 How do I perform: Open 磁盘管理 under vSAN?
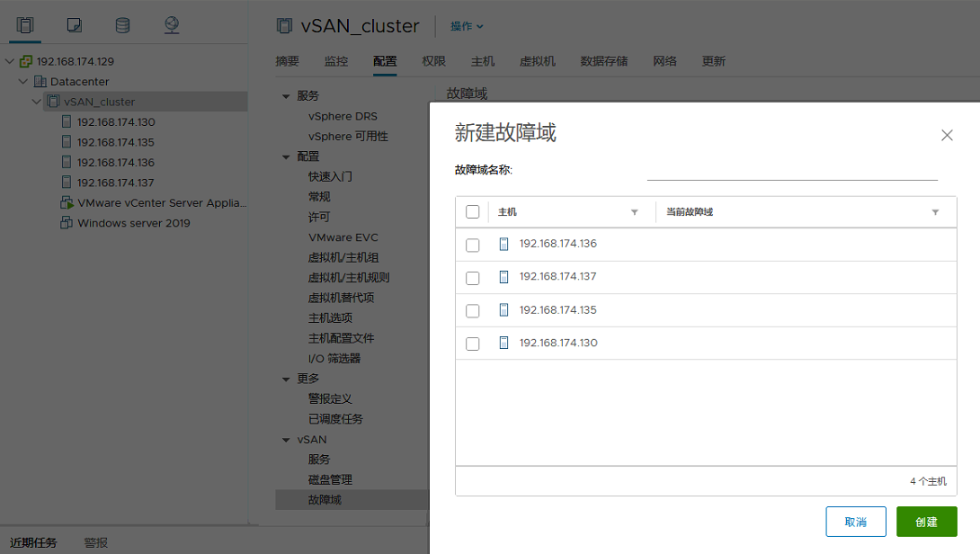click(x=330, y=479)
